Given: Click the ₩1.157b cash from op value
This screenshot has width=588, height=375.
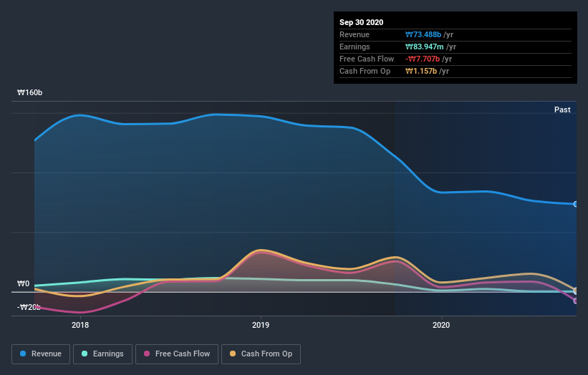Looking at the screenshot, I should click(x=421, y=71).
